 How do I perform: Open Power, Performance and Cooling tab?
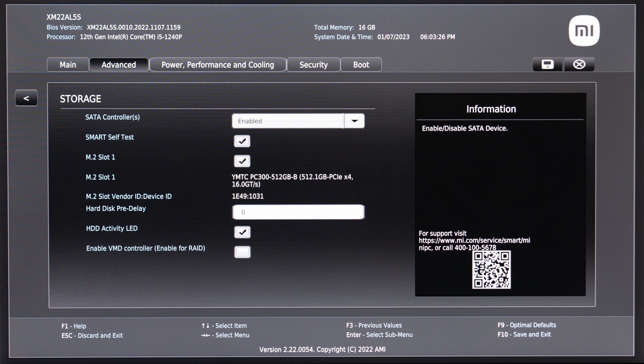click(218, 65)
